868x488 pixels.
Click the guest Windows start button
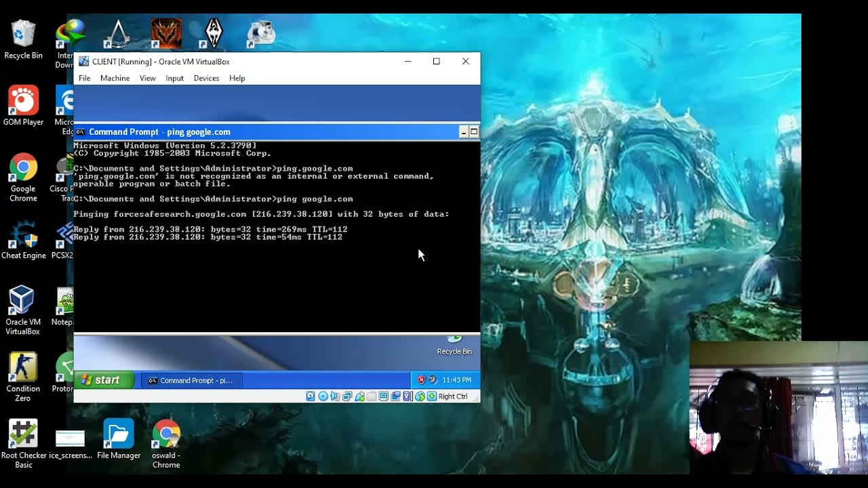[x=104, y=380]
